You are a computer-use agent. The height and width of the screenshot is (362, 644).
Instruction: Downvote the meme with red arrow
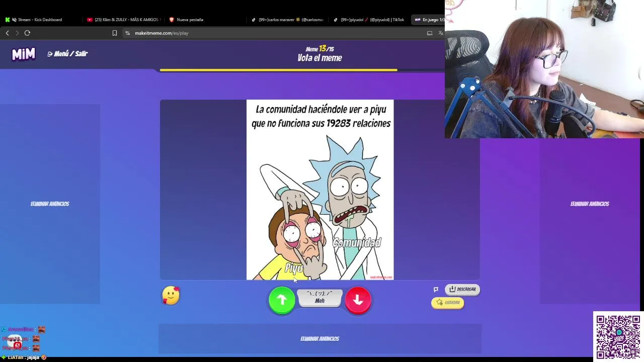358,300
